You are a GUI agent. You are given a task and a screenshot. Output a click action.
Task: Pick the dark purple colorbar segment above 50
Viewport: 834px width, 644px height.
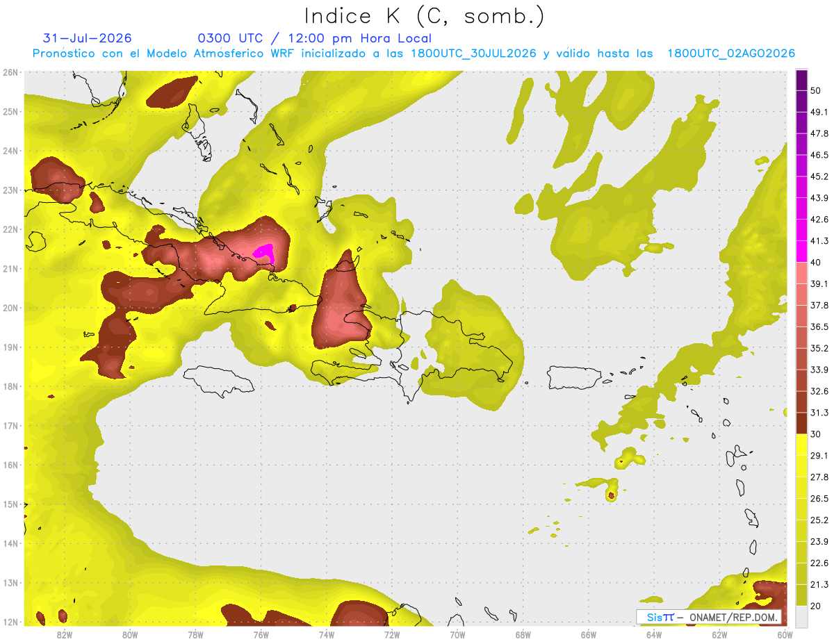coord(801,80)
